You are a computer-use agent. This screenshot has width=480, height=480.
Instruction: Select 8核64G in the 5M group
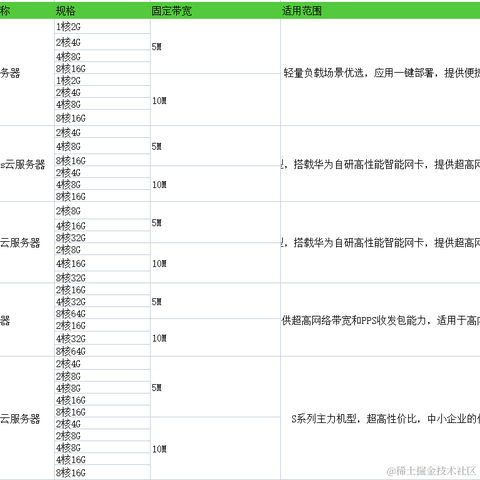click(102, 313)
